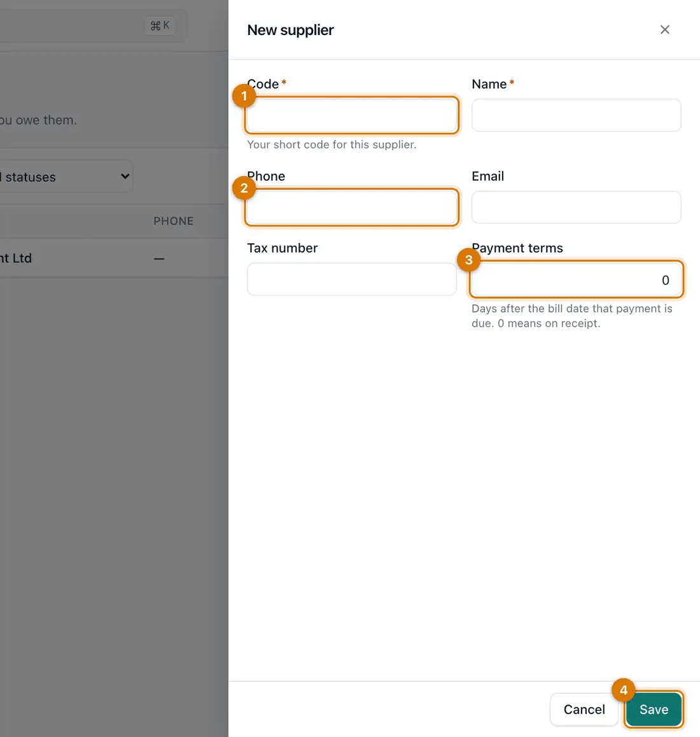Click the 'Days after the bill date' hint
The image size is (700, 737).
coord(571,316)
